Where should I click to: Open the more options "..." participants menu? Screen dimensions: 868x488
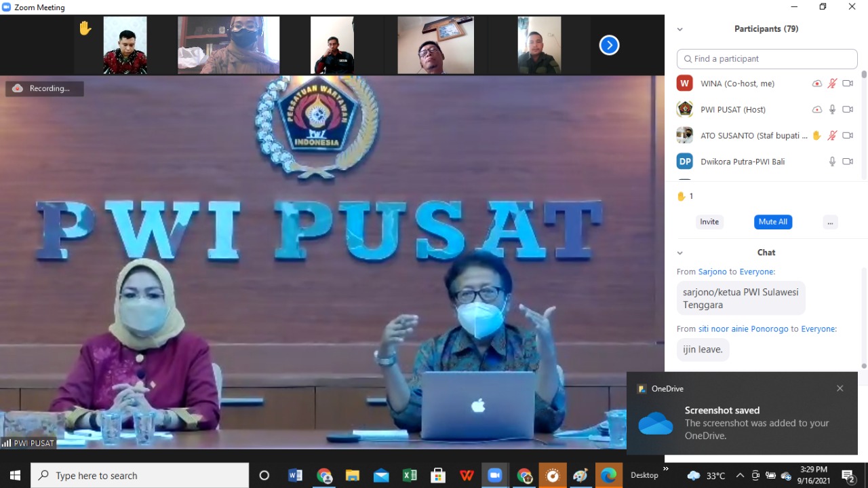[x=830, y=222]
